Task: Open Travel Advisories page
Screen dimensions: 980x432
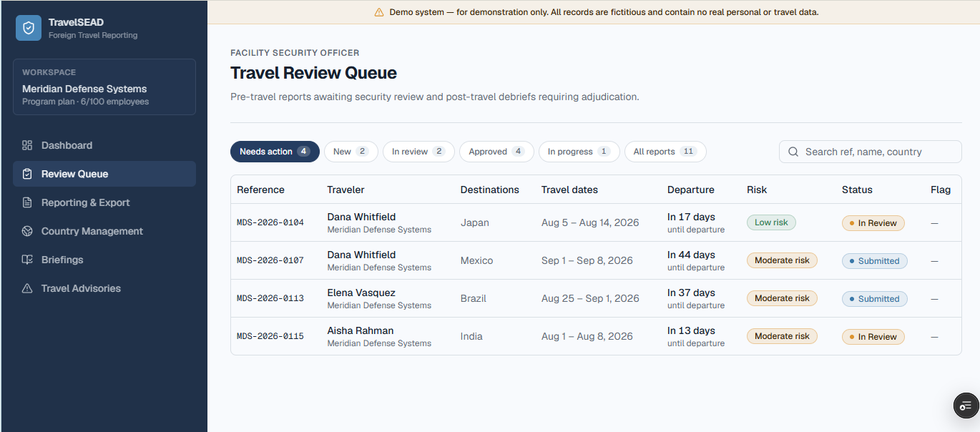Action: point(104,288)
